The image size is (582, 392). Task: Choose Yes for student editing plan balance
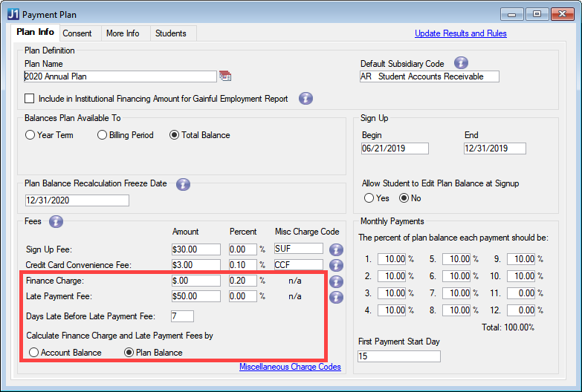369,198
